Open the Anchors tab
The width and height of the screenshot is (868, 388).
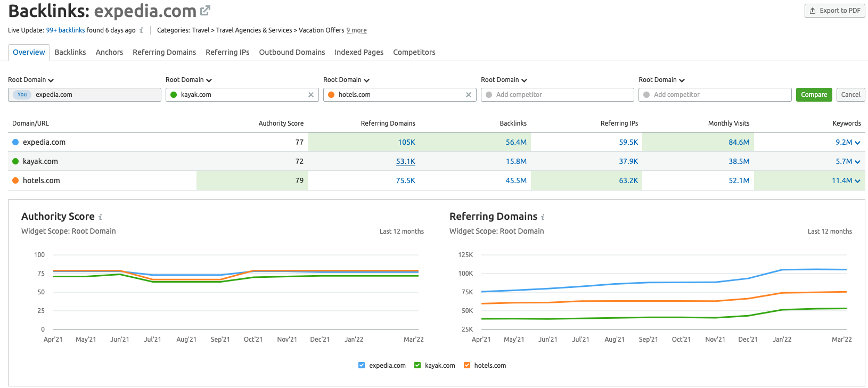click(x=109, y=52)
